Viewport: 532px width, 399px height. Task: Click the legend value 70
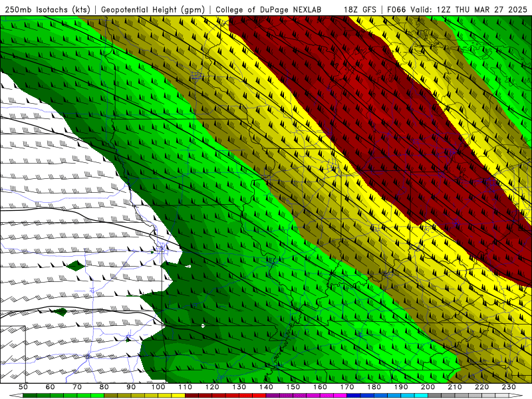[x=77, y=387]
